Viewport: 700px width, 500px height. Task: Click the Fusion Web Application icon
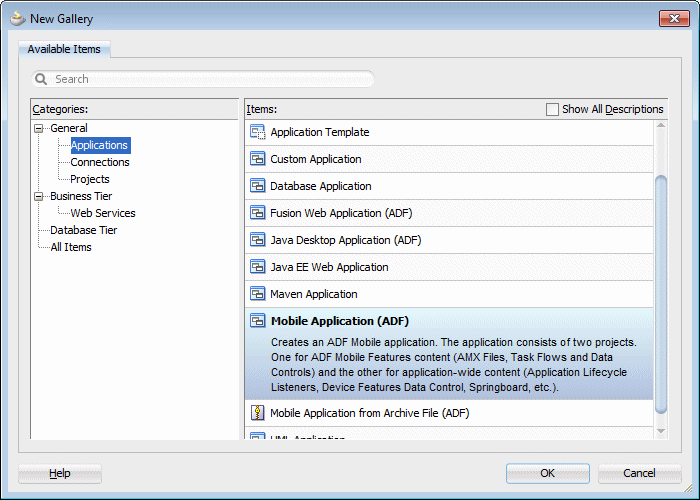257,213
